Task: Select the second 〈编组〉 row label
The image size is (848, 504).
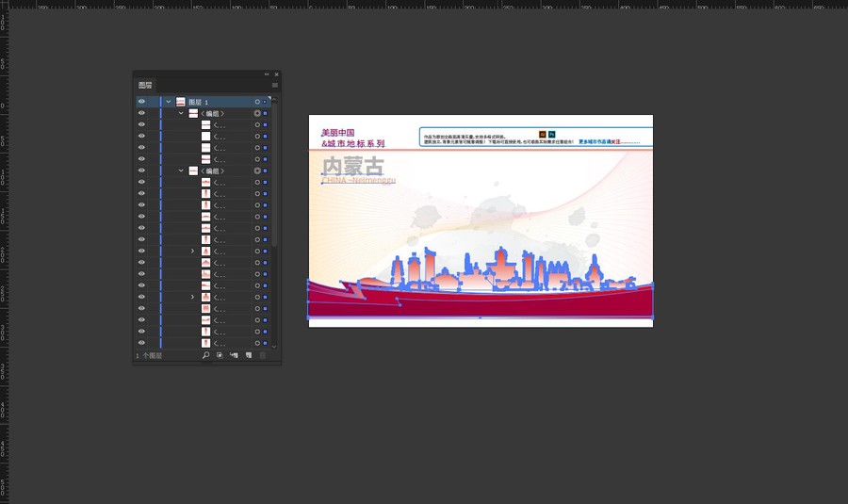Action: point(213,171)
